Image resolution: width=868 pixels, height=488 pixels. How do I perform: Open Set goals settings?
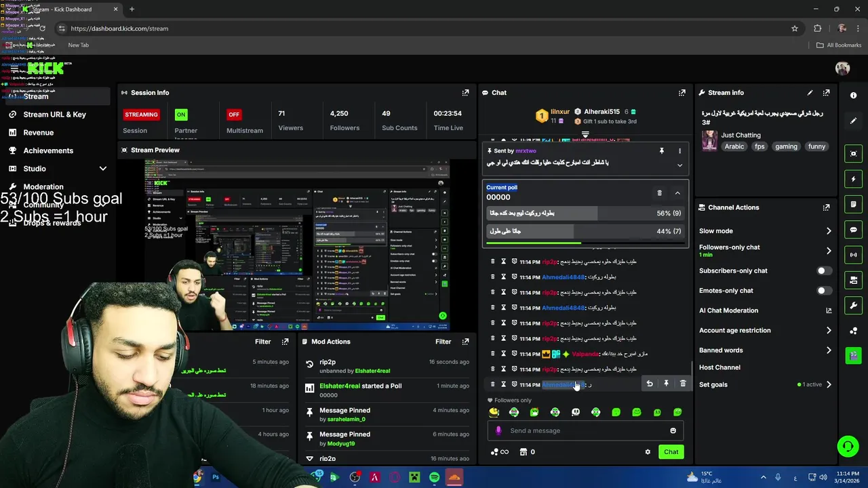[x=765, y=384]
